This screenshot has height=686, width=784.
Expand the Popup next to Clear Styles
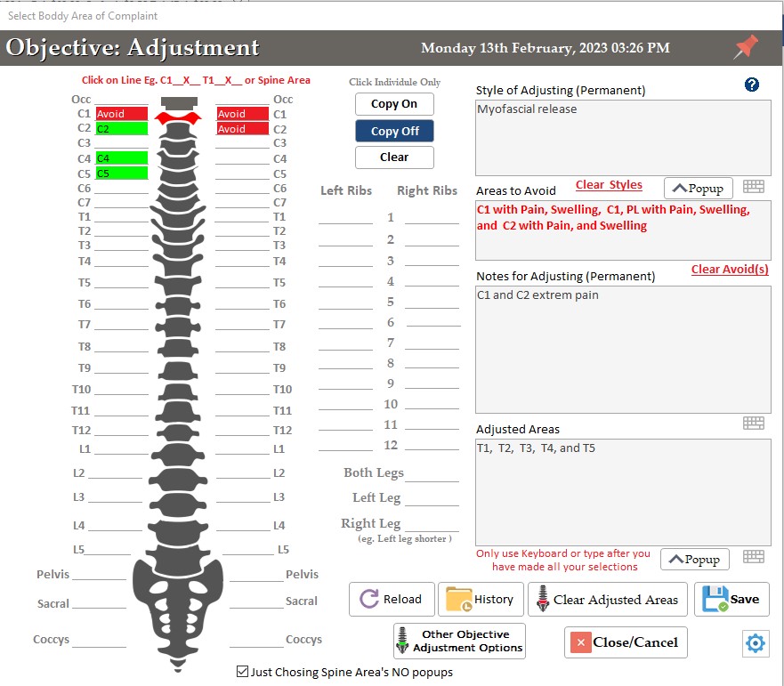pos(699,188)
